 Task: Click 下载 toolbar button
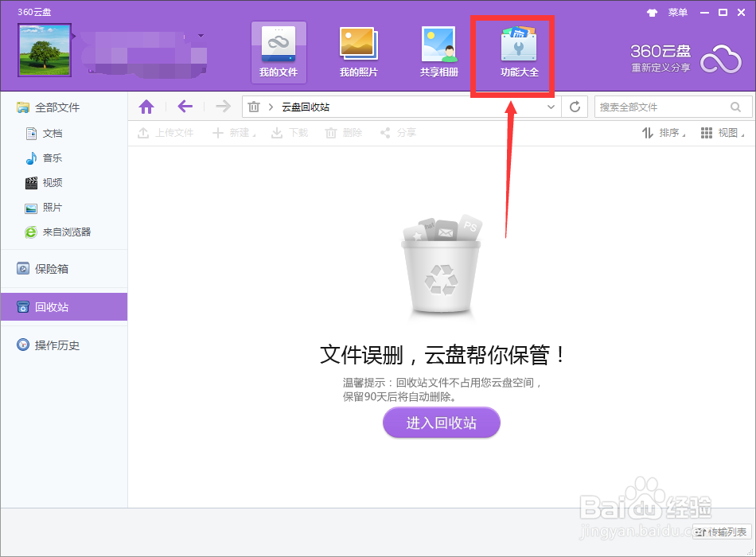(290, 133)
